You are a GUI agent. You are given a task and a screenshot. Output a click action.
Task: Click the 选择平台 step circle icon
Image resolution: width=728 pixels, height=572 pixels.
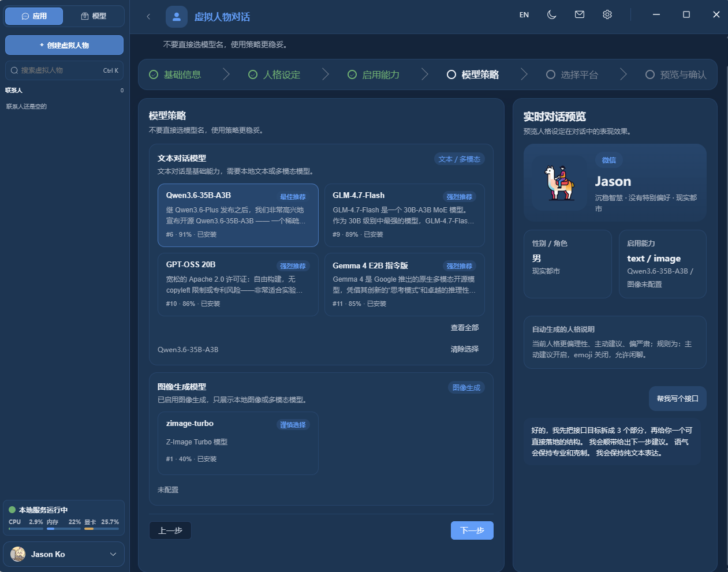[551, 74]
